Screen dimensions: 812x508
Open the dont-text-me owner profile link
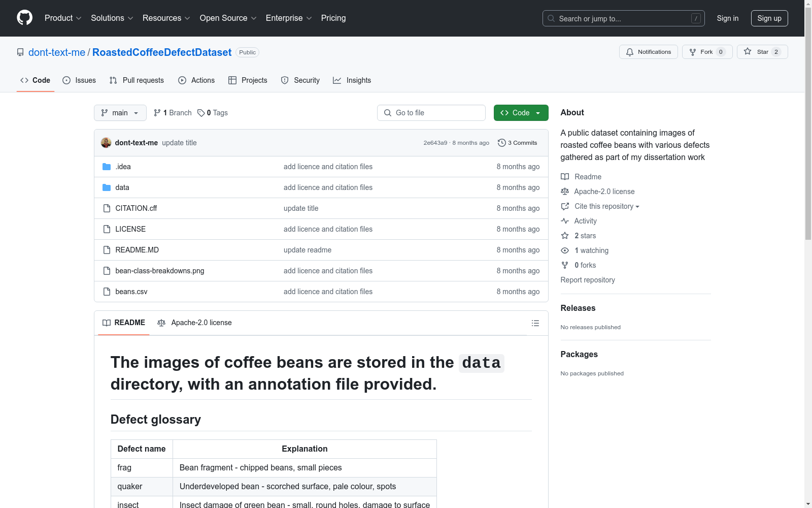(x=57, y=52)
